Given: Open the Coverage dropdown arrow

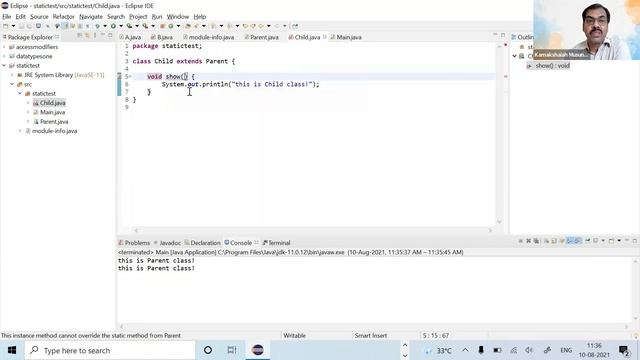Looking at the screenshot, I should (137, 26).
